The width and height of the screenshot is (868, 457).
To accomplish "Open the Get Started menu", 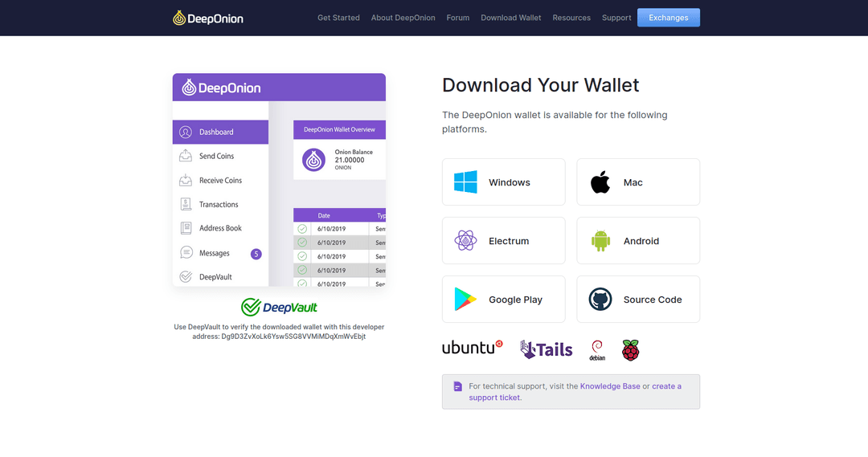I will [338, 18].
